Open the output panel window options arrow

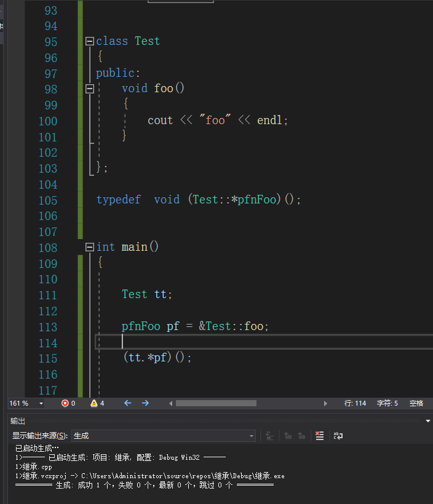pyautogui.click(x=428, y=421)
